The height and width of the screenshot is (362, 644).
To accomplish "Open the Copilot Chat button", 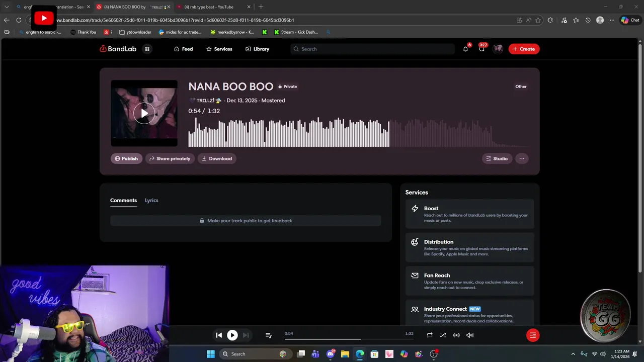I will [630, 20].
